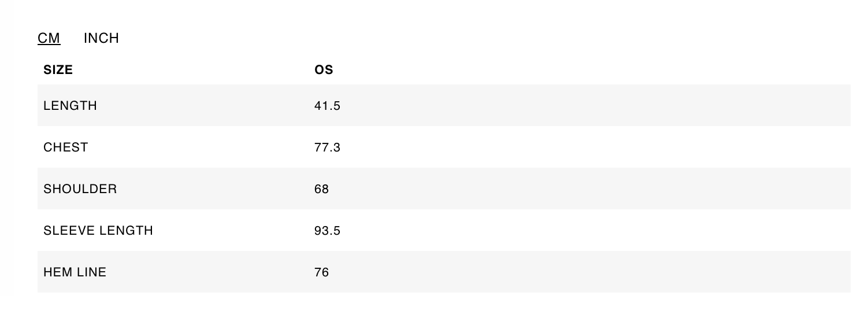The image size is (868, 318).
Task: Click the 76 hem line value
Action: [321, 272]
